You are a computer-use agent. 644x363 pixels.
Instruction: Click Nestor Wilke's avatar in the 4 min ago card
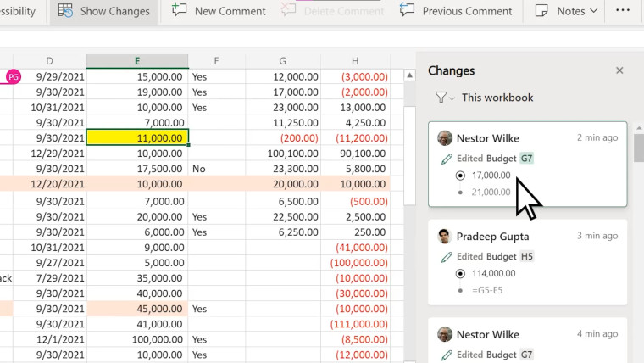pyautogui.click(x=445, y=334)
